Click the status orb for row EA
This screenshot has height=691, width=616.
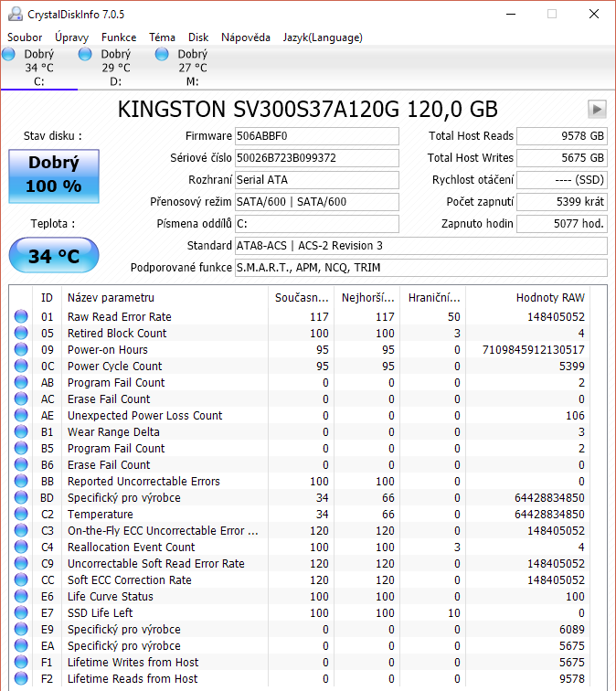[21, 645]
